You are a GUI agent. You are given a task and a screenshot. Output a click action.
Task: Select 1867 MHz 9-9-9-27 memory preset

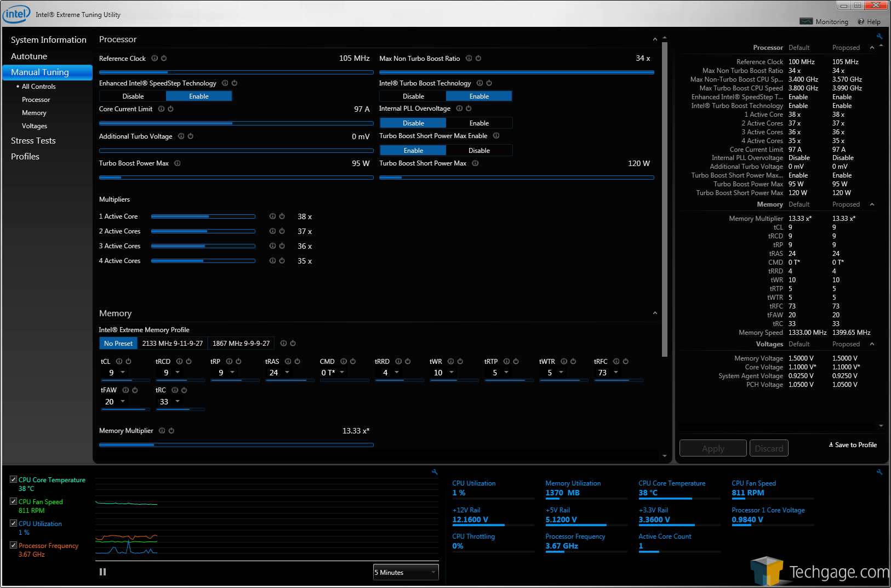click(x=241, y=344)
